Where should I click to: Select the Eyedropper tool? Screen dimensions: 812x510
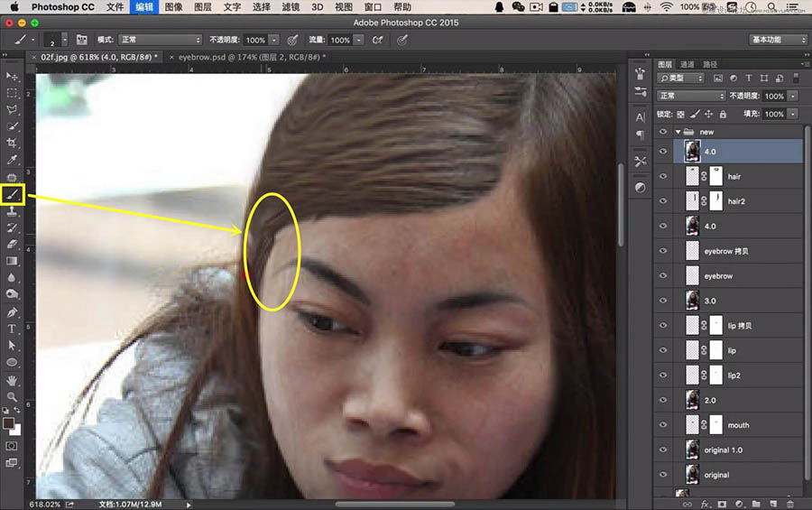(12, 160)
